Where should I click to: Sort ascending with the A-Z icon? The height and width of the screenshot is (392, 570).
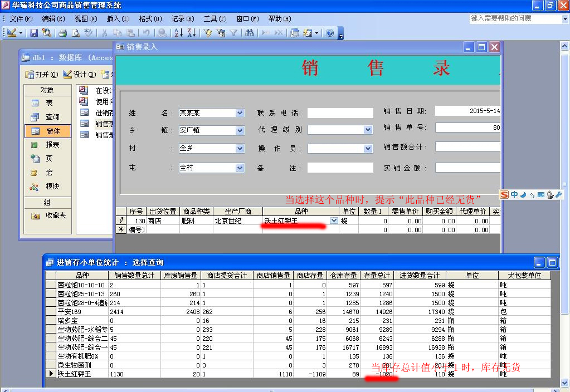tap(178, 33)
